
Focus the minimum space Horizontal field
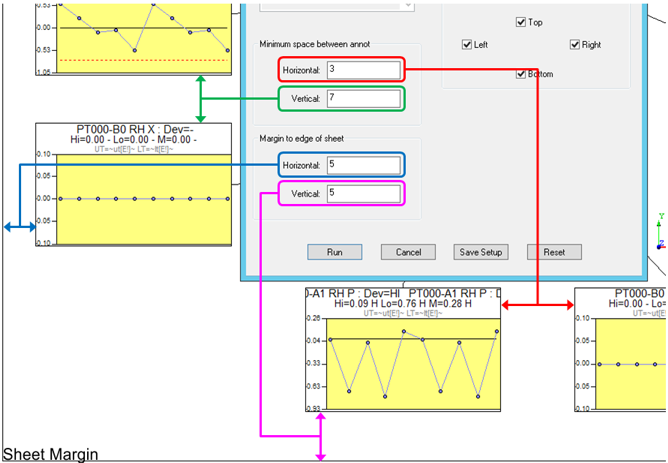pyautogui.click(x=364, y=69)
